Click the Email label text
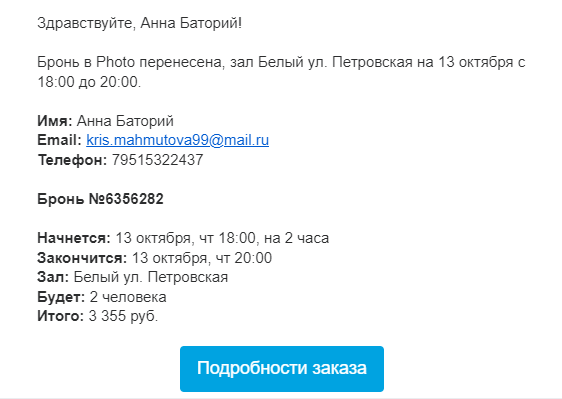 [59, 140]
